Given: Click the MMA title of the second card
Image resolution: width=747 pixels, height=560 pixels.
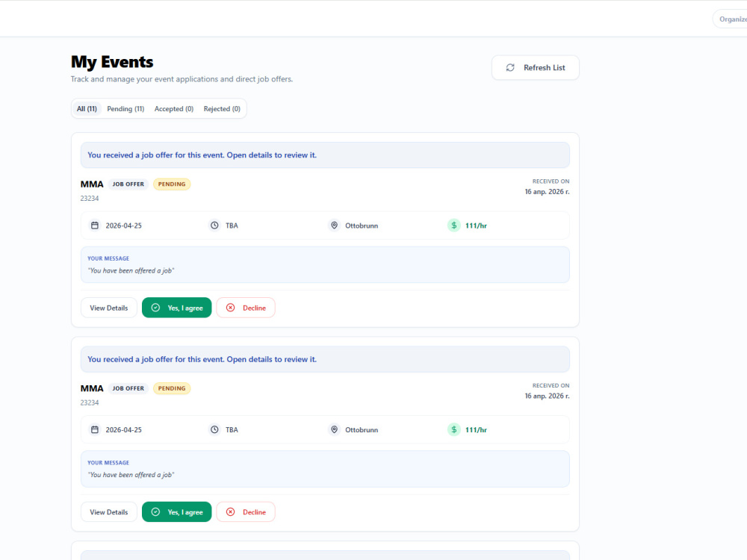Looking at the screenshot, I should click(x=92, y=388).
